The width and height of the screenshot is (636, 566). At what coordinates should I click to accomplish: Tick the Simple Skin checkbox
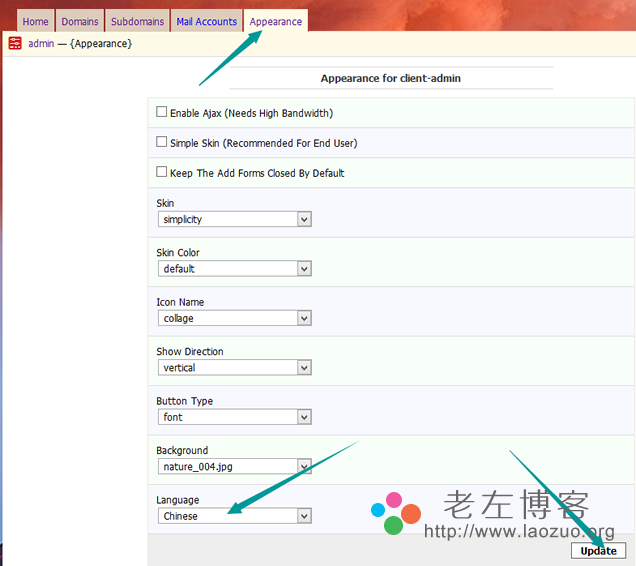161,142
